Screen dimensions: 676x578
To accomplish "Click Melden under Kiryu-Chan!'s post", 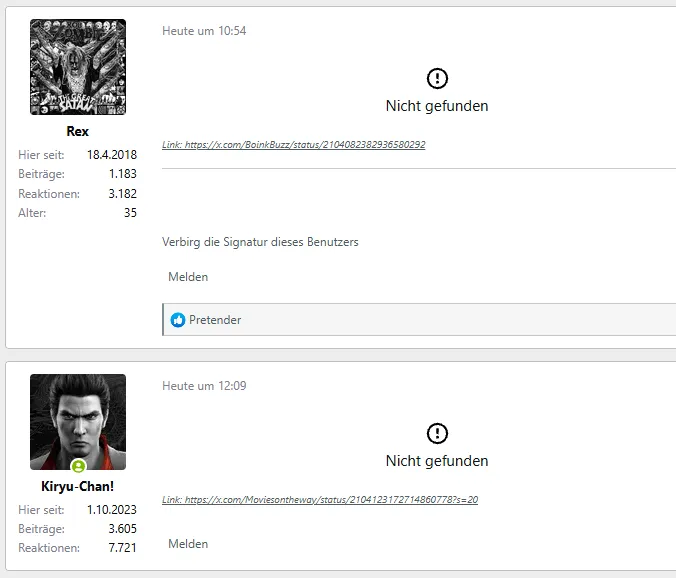I will 188,544.
